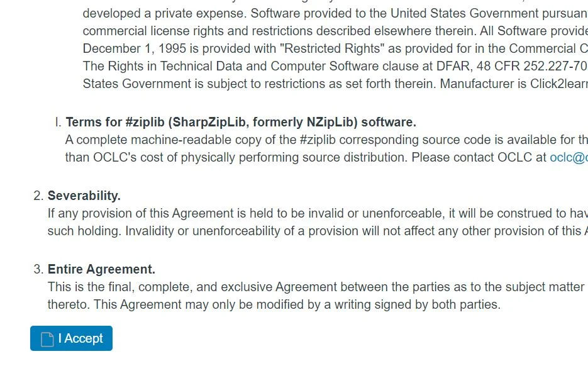Click list number 3 beside Entire Agreement

pos(38,269)
